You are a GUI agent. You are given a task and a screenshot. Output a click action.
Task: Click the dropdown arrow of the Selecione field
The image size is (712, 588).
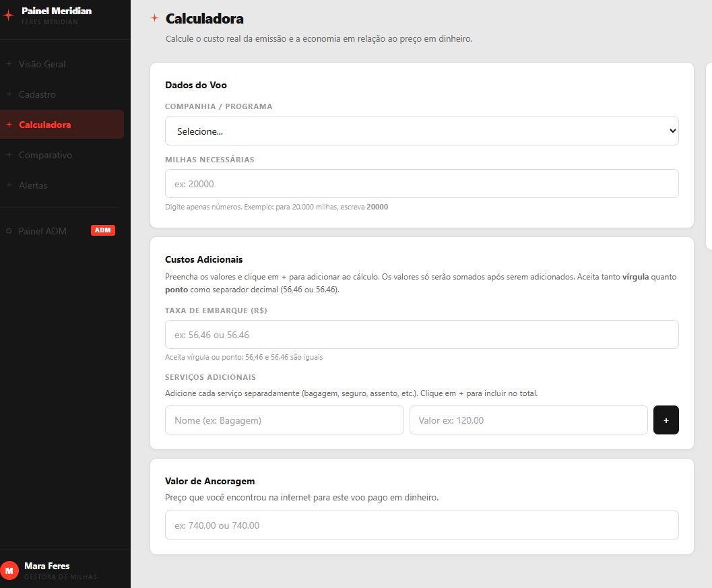[672, 131]
